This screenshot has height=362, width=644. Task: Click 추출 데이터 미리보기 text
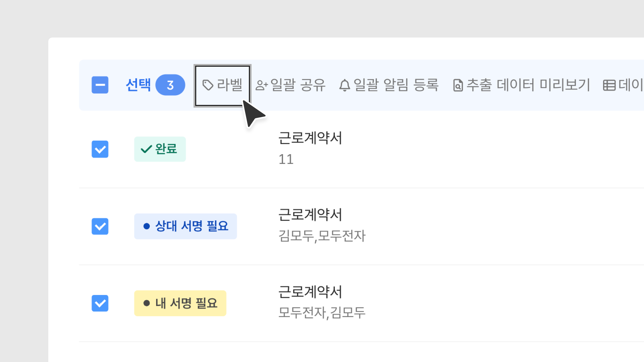point(528,85)
